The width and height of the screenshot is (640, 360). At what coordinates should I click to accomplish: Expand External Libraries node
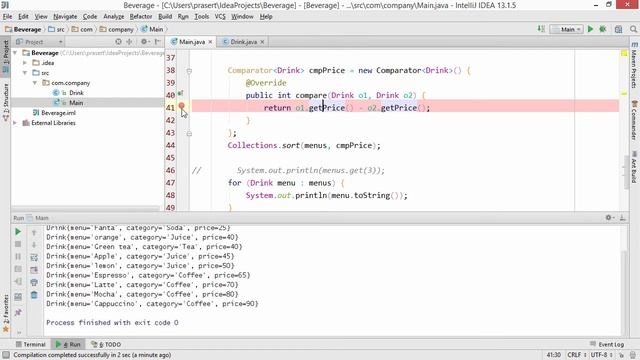[15, 123]
